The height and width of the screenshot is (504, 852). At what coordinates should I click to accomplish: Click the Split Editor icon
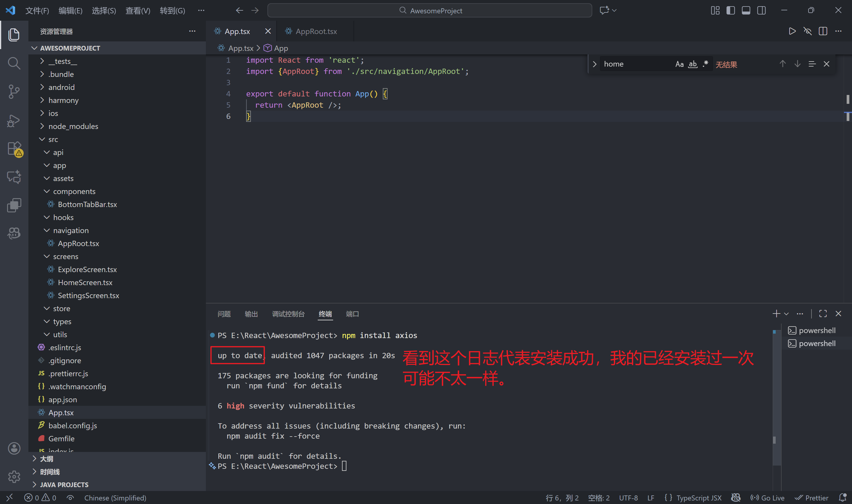(823, 31)
